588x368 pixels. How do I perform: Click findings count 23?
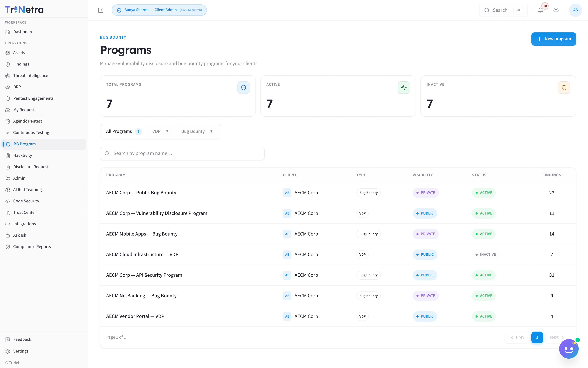point(552,193)
